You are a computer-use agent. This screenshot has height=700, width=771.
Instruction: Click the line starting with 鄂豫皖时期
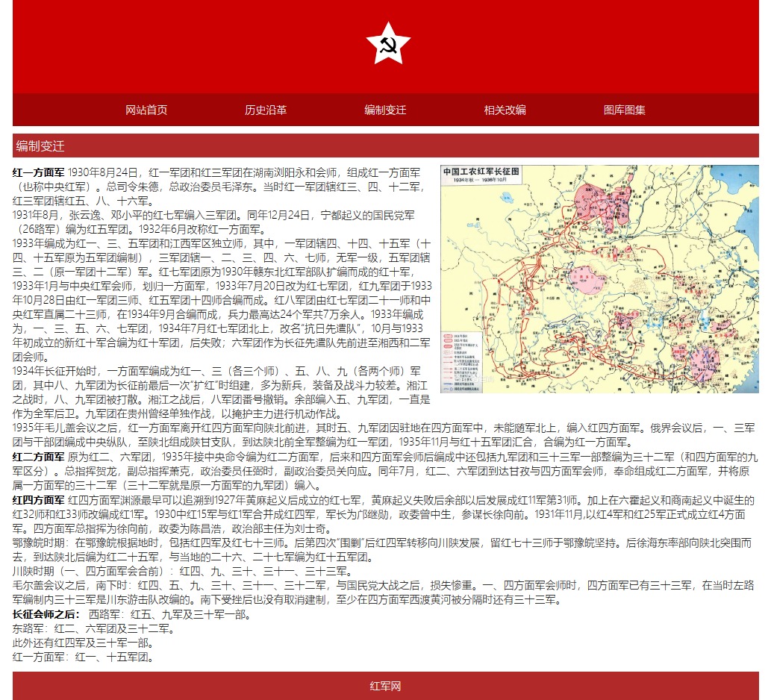[224, 543]
